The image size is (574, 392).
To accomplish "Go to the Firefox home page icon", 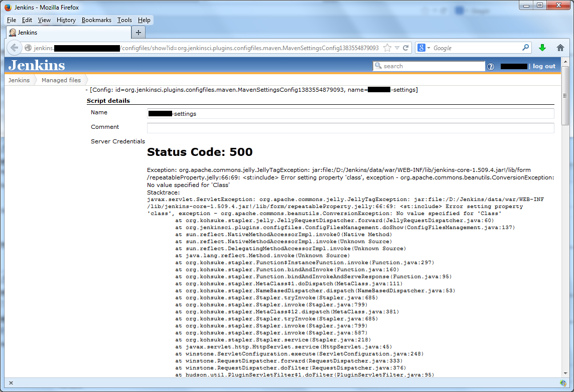I will click(560, 48).
